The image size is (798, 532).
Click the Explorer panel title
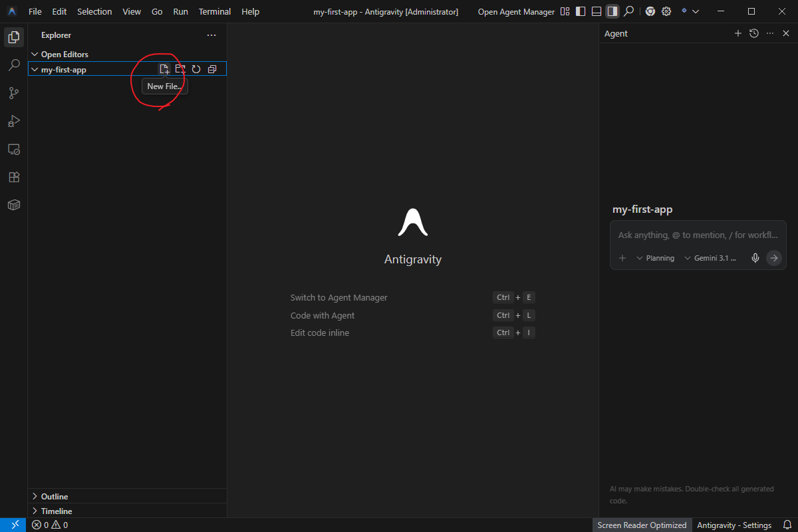pos(56,35)
